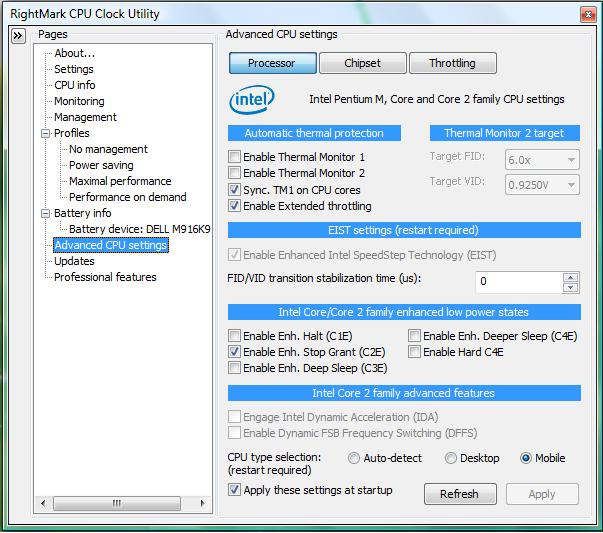Click the Automatic thermal protection header
The width and height of the screenshot is (603, 533).
coord(314,133)
